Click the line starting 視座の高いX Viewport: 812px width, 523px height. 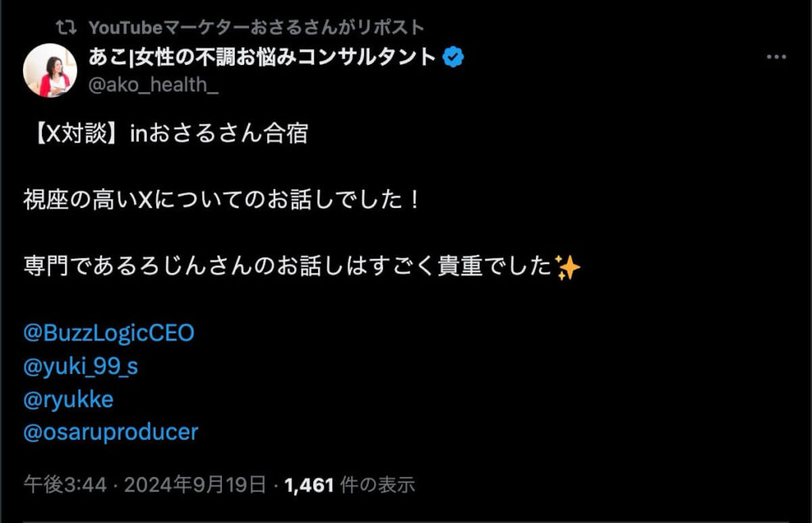(221, 200)
